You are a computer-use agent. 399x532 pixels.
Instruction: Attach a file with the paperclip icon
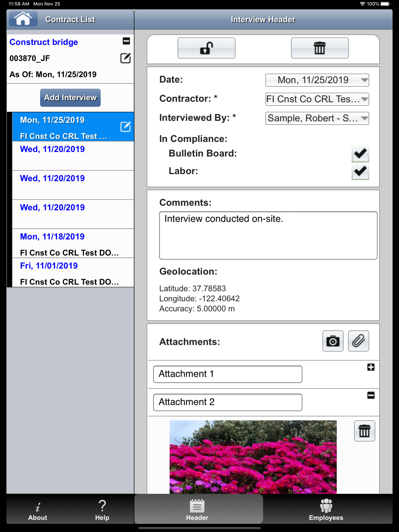click(358, 341)
